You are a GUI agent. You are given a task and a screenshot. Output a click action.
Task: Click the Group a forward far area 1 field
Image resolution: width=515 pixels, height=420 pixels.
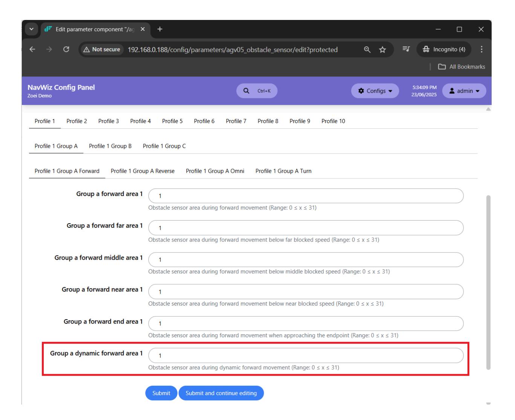click(306, 228)
